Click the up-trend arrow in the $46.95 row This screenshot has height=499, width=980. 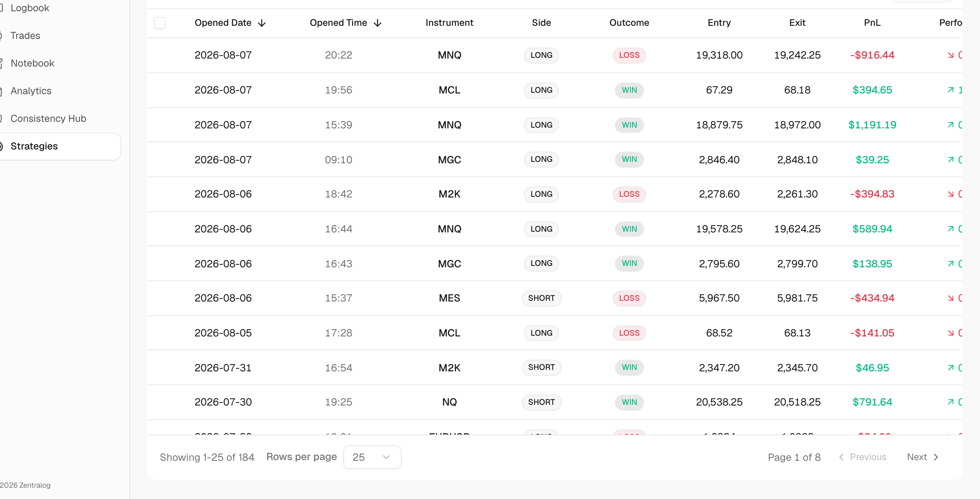(x=951, y=368)
